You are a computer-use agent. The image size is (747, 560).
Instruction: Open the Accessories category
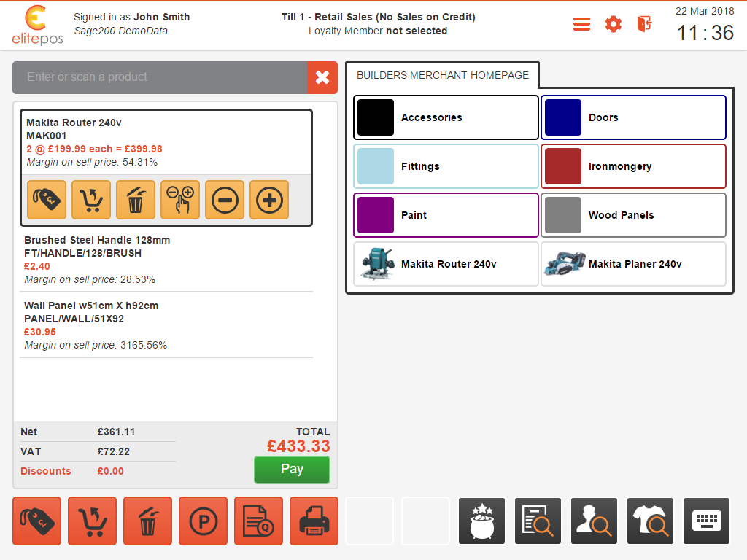[446, 117]
